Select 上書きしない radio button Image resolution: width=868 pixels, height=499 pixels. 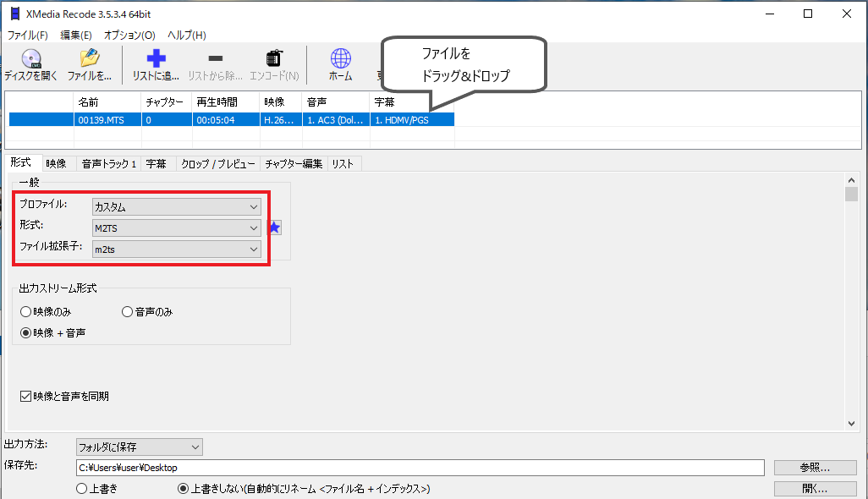[184, 489]
